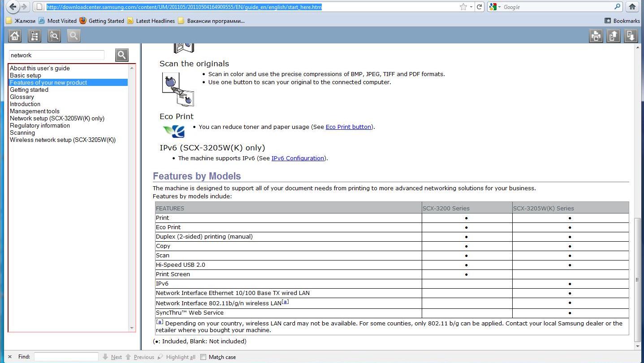The height and width of the screenshot is (363, 644).
Task: Click the bookmark star in address bar
Action: (x=463, y=7)
